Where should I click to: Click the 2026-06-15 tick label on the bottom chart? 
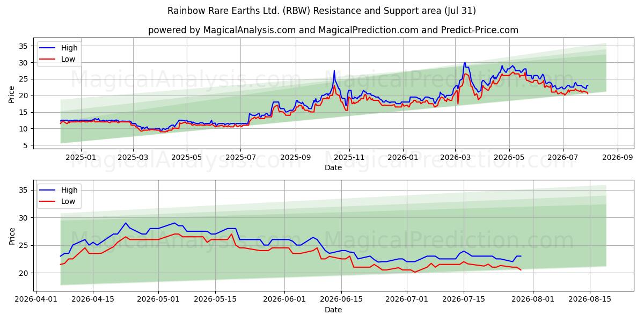click(x=341, y=299)
